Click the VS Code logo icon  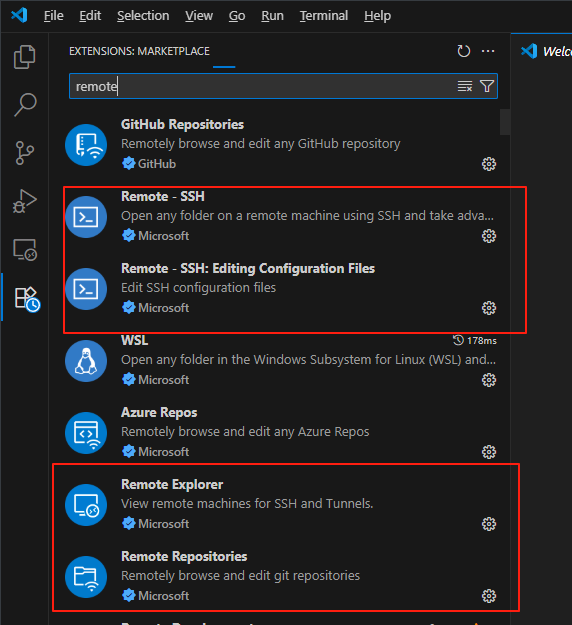(x=19, y=16)
